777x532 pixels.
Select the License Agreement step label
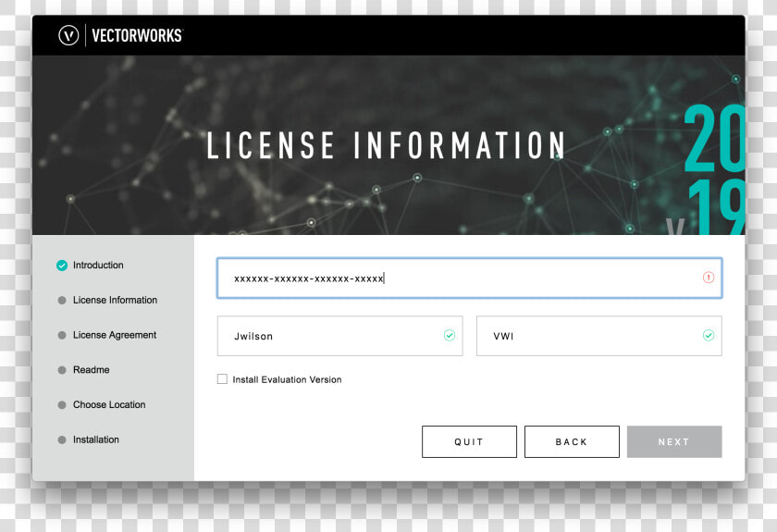[x=115, y=335]
